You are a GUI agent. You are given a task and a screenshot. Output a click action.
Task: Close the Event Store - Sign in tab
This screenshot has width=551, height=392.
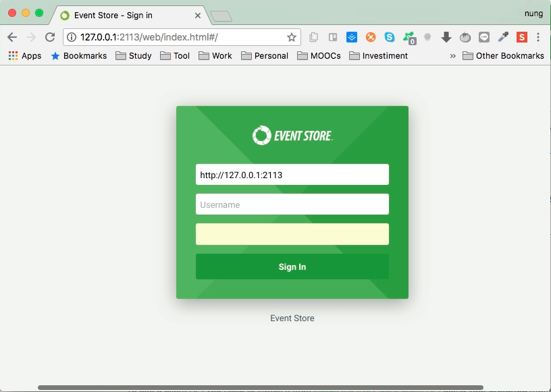tap(198, 16)
